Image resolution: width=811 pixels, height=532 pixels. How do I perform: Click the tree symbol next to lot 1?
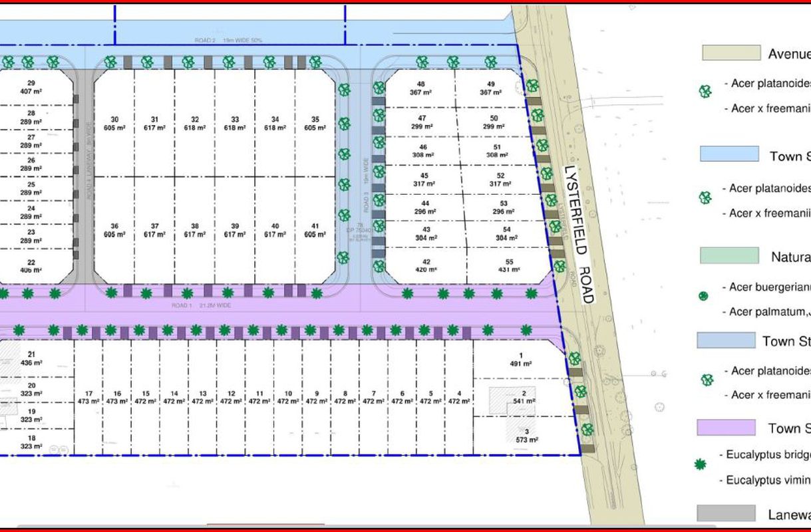click(575, 359)
